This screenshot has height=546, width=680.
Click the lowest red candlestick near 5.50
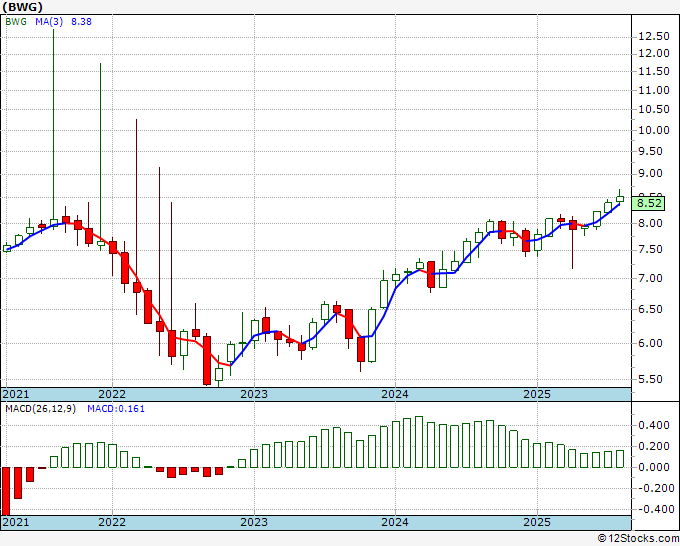point(207,360)
